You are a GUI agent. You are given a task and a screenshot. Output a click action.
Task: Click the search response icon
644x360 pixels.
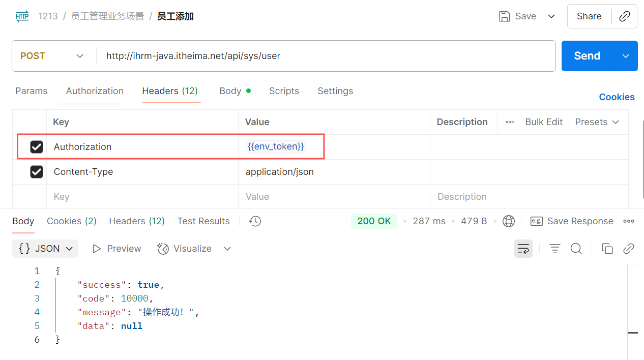tap(576, 249)
